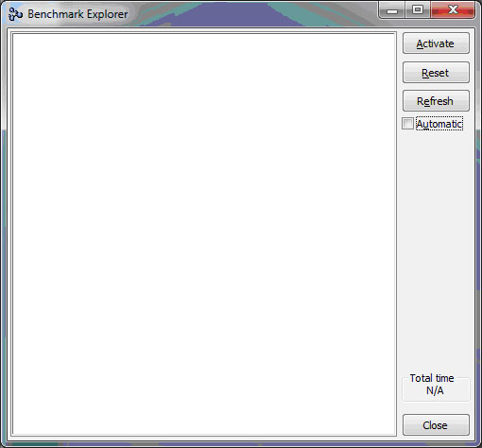The height and width of the screenshot is (448, 482).
Task: Minimize the Benchmark Explorer window
Action: 392,10
